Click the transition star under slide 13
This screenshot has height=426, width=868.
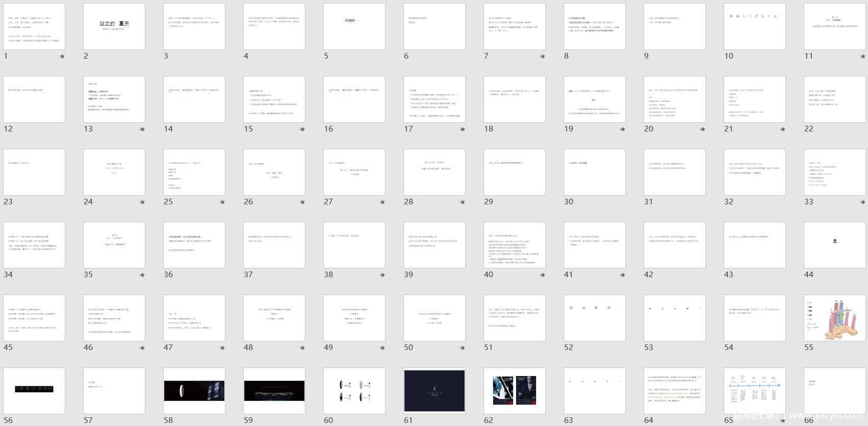142,129
